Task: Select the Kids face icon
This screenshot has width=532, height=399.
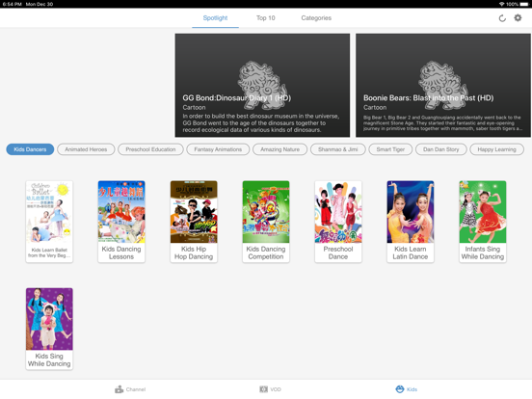Action: point(400,389)
